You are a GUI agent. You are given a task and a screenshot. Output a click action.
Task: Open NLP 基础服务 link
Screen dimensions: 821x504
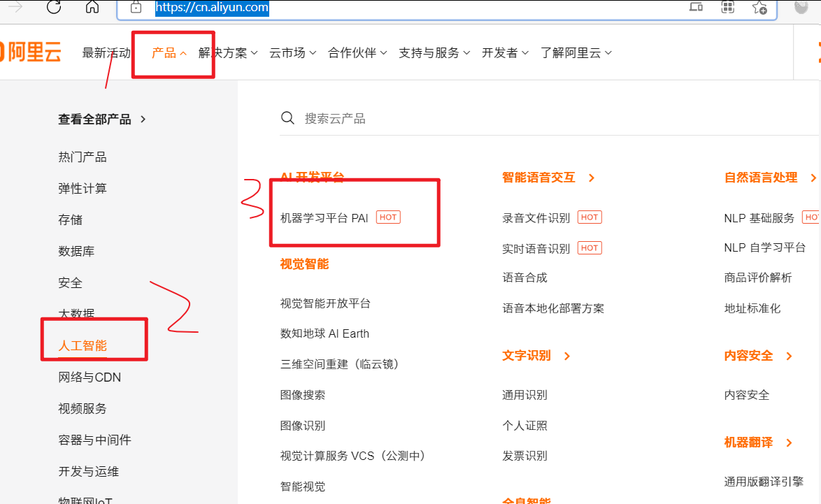tap(759, 218)
